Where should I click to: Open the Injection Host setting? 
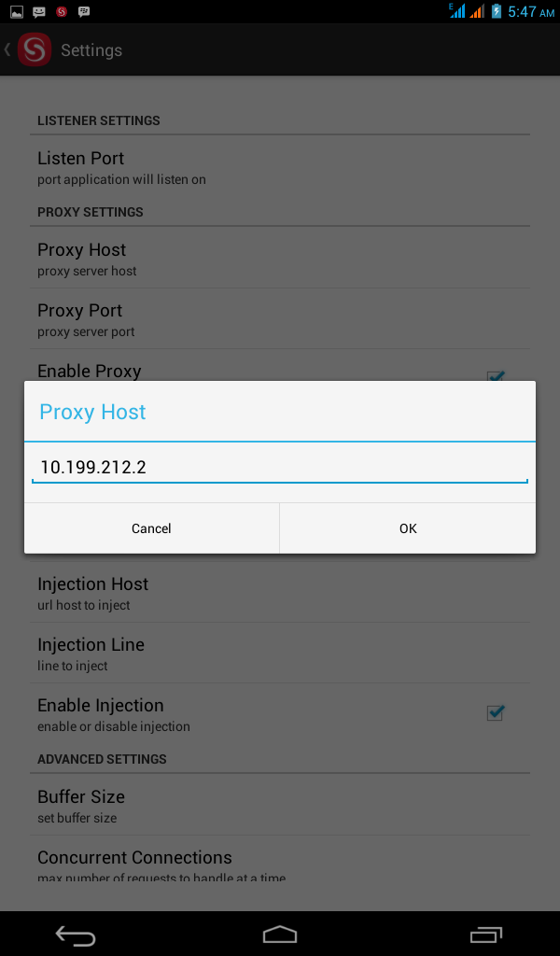280,593
